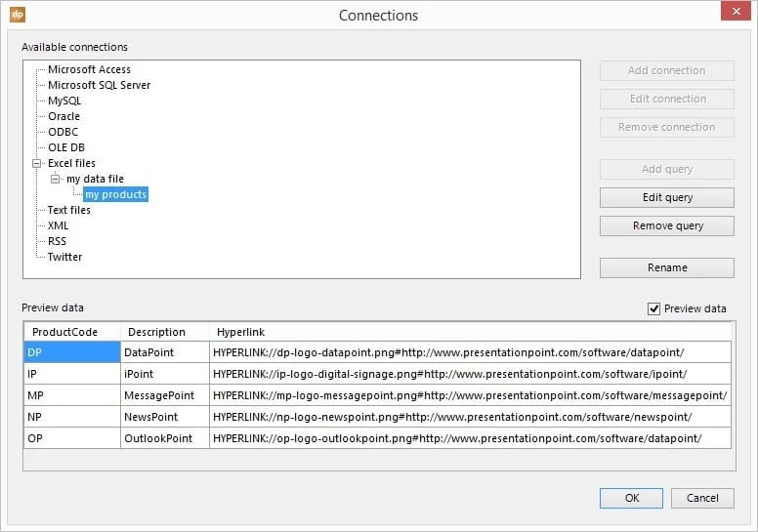Select MySQL connection type
Image resolution: width=758 pixels, height=532 pixels.
[x=64, y=101]
